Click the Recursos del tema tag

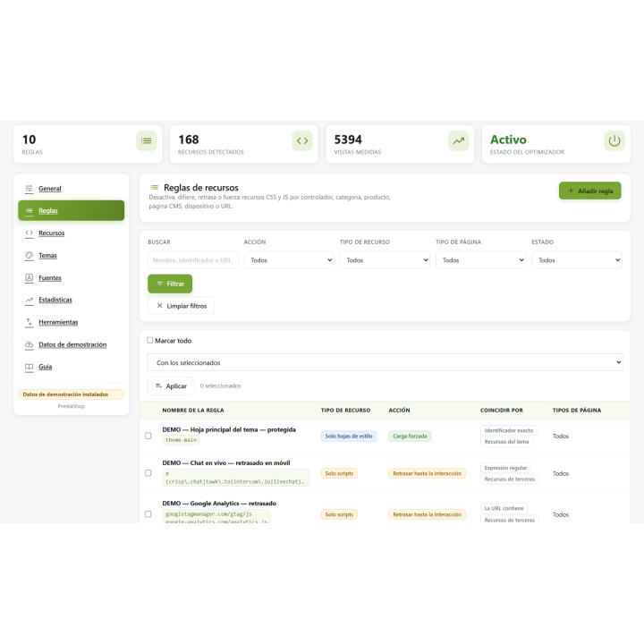tap(506, 442)
